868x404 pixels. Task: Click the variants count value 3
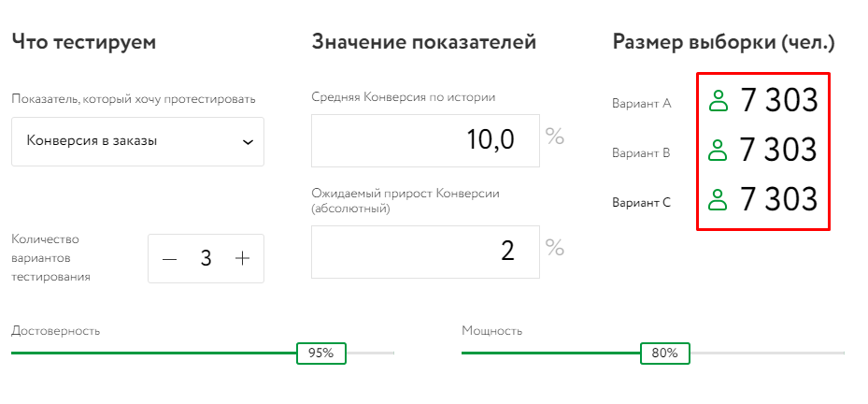tap(206, 258)
